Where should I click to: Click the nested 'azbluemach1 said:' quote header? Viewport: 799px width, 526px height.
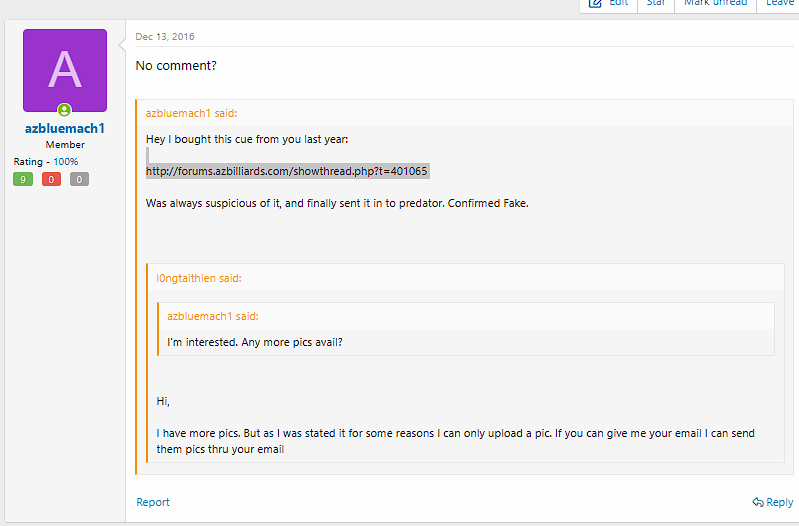point(213,316)
